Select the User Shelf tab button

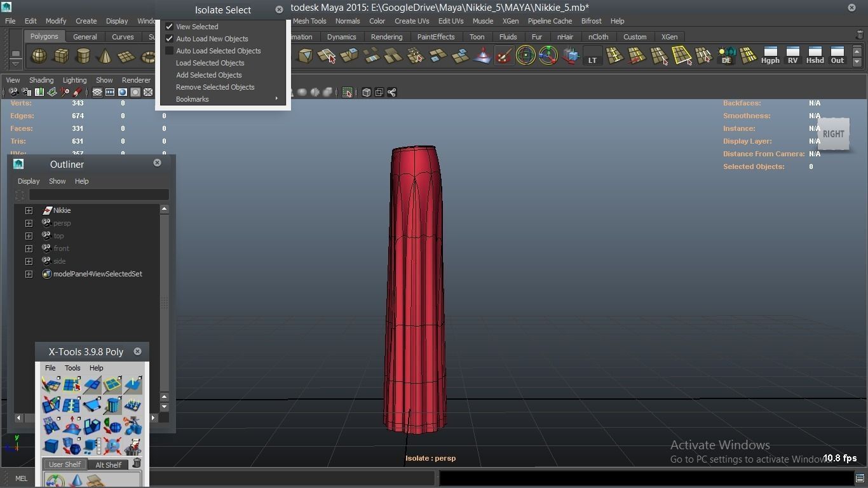tap(65, 464)
